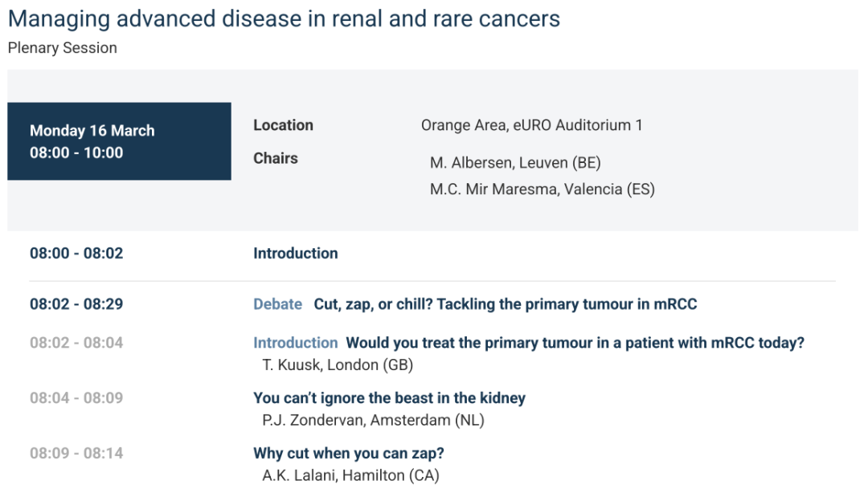Screen dimensions: 868x489
Task: Click the 08:00 - 08:02 time slot
Action: click(76, 254)
